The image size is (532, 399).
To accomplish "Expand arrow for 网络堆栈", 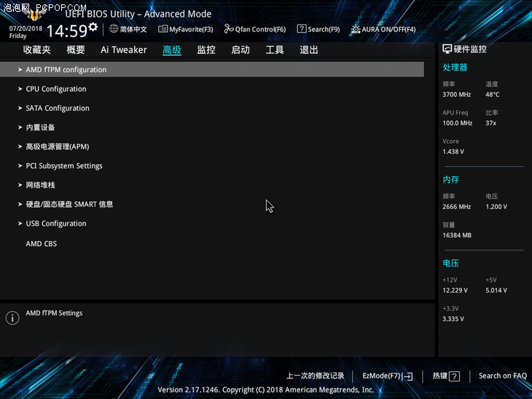I will coord(20,185).
